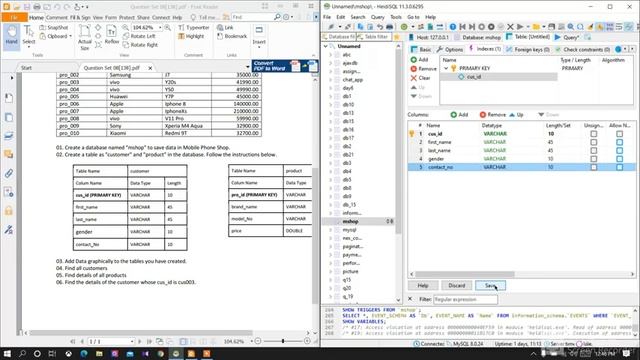Select the Highlight comment tool

click(x=191, y=36)
